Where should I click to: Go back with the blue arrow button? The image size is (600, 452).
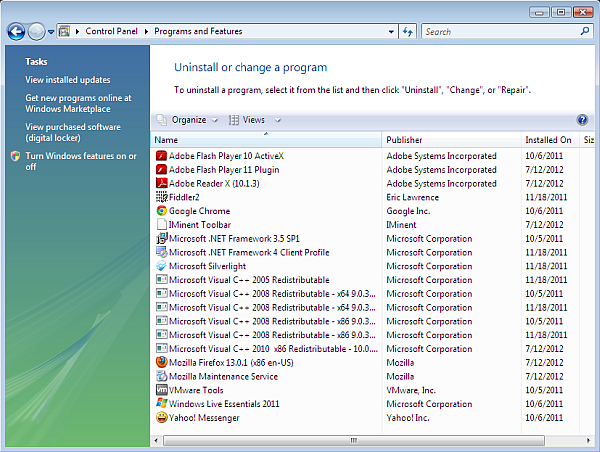pyautogui.click(x=16, y=32)
